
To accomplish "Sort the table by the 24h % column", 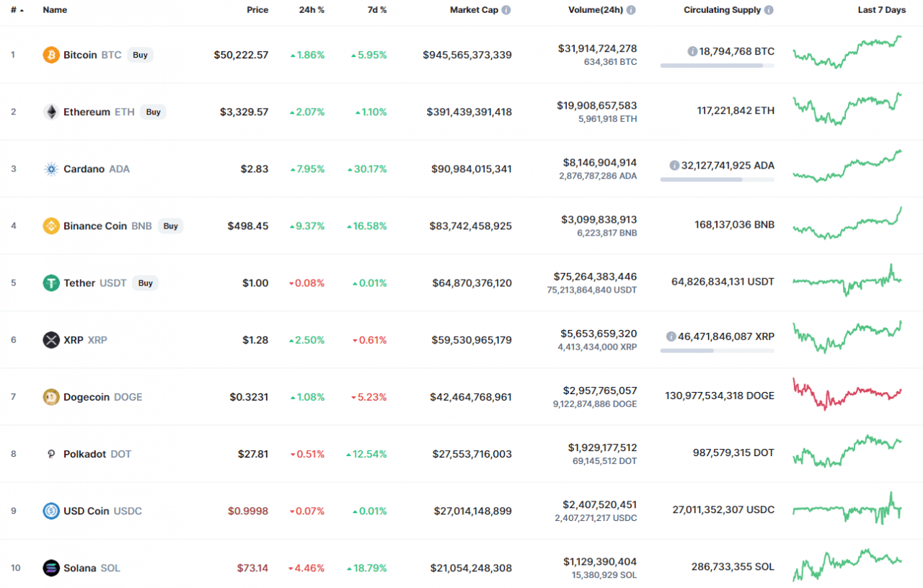I will pyautogui.click(x=312, y=9).
